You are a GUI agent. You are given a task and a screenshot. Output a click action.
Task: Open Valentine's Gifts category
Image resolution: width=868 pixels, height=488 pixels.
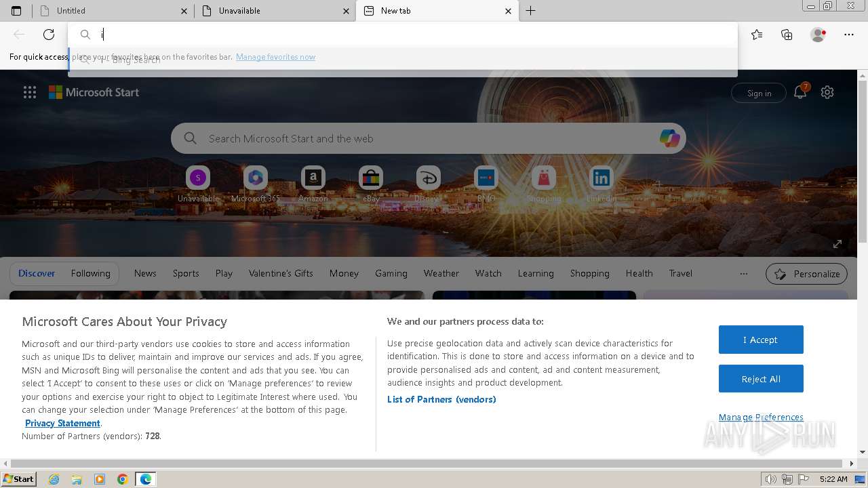(281, 273)
